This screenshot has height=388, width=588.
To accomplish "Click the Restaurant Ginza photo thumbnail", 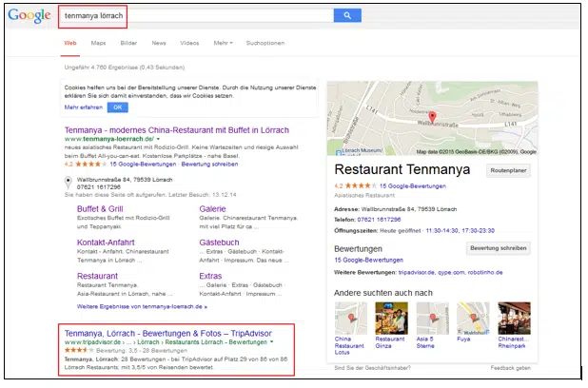I will [x=391, y=319].
